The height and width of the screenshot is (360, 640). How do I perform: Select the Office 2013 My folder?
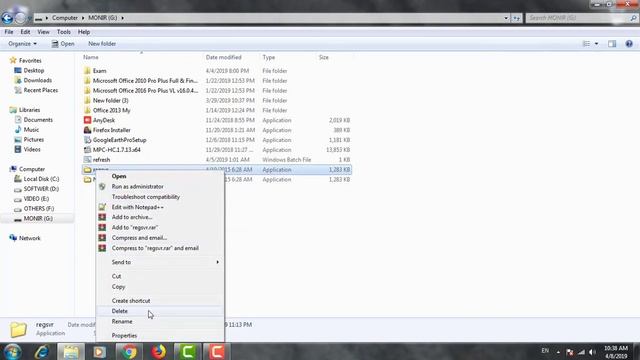(111, 111)
